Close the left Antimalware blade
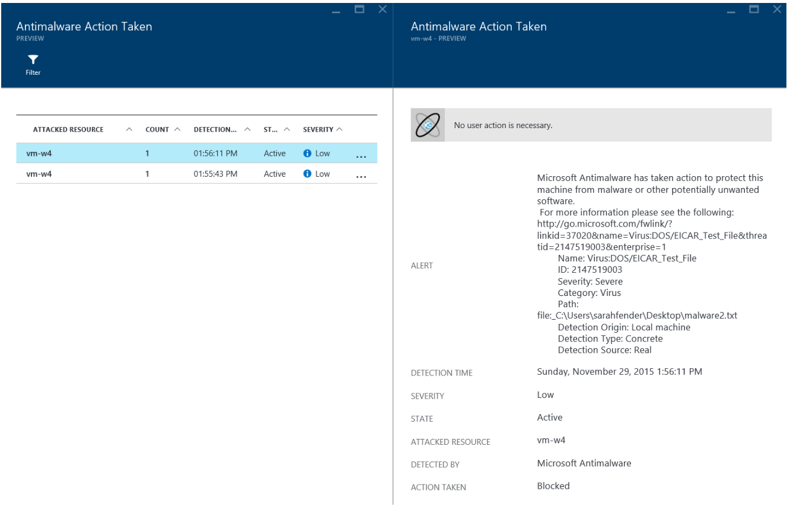This screenshot has height=532, width=787. pyautogui.click(x=383, y=9)
